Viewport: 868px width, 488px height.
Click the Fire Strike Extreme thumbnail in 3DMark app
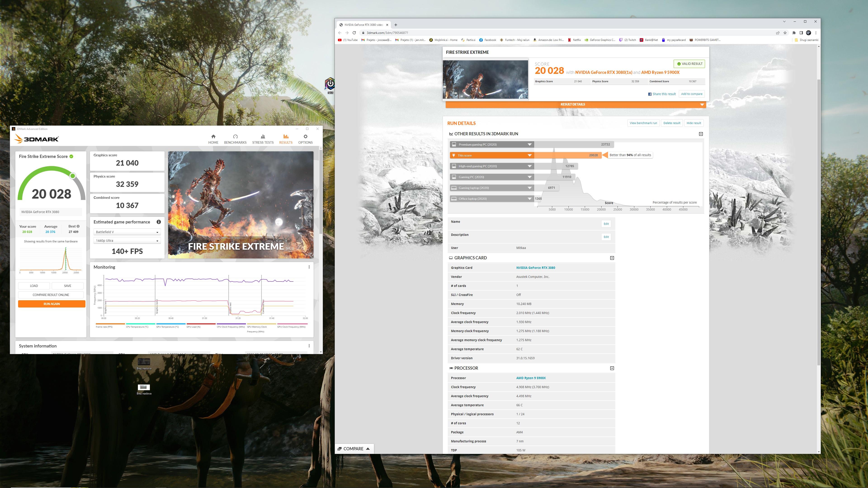[x=241, y=205]
